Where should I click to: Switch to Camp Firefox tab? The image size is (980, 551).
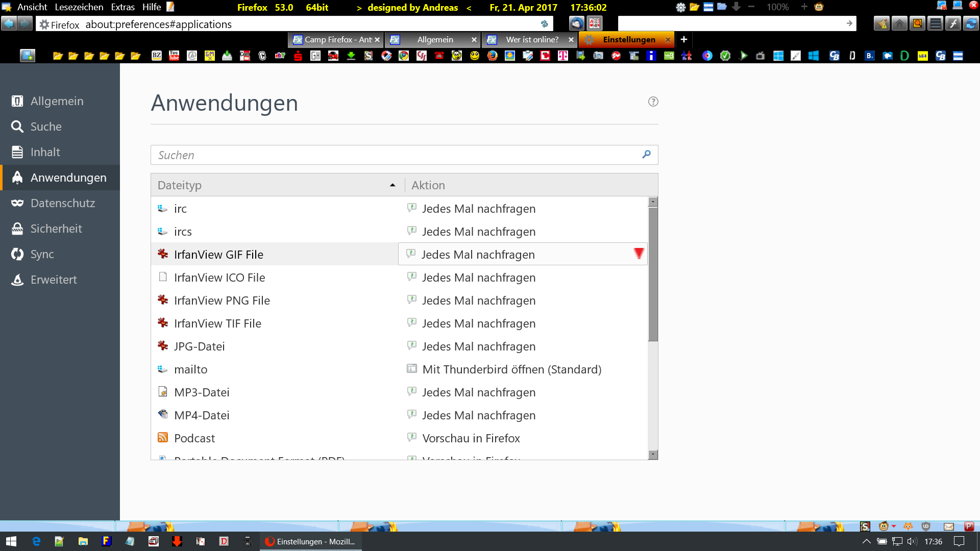point(334,39)
